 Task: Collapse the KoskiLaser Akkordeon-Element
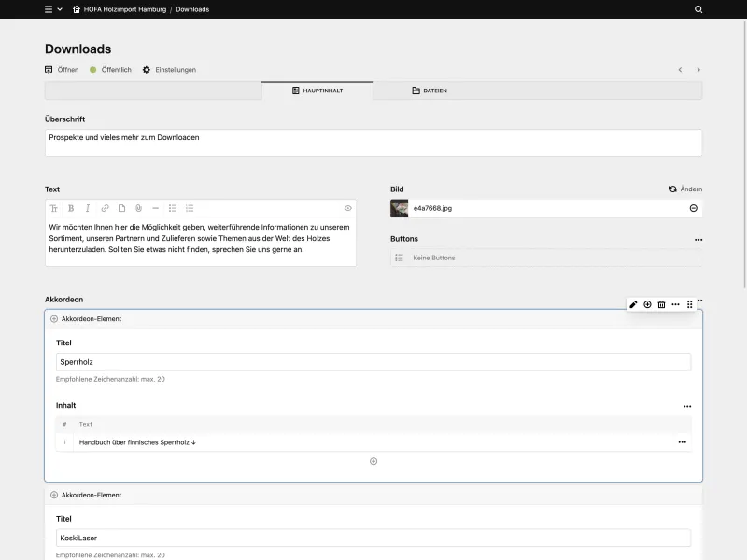53,495
